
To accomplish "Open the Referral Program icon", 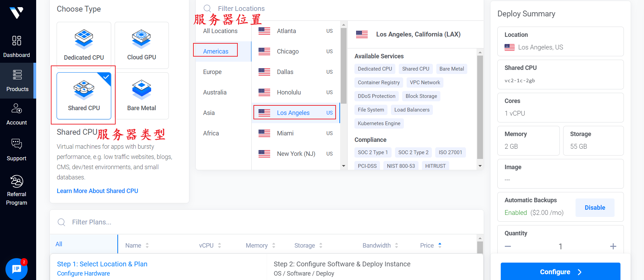I will [17, 181].
